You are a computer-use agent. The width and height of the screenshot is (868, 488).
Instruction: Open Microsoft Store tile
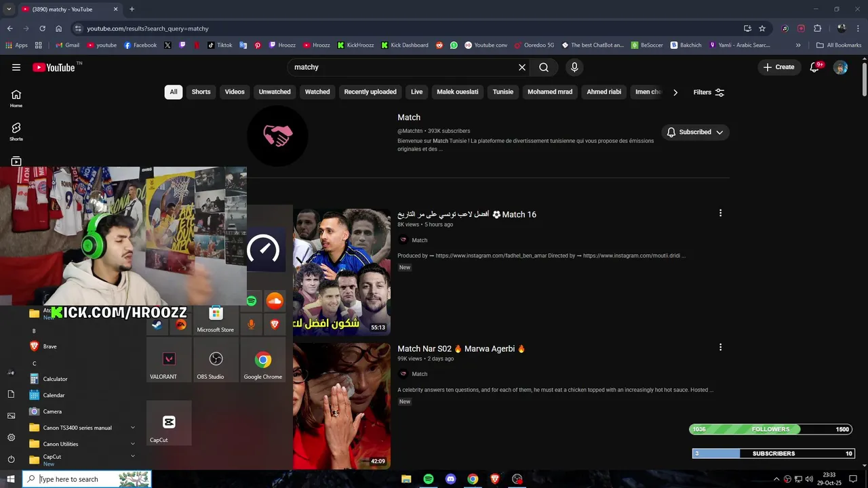[216, 319]
